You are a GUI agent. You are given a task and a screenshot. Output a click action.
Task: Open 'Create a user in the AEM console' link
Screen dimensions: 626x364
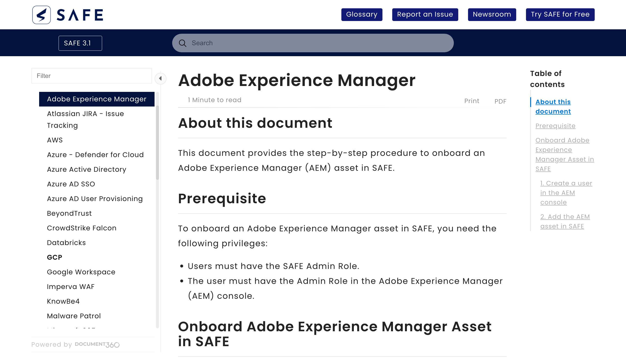[x=566, y=193]
